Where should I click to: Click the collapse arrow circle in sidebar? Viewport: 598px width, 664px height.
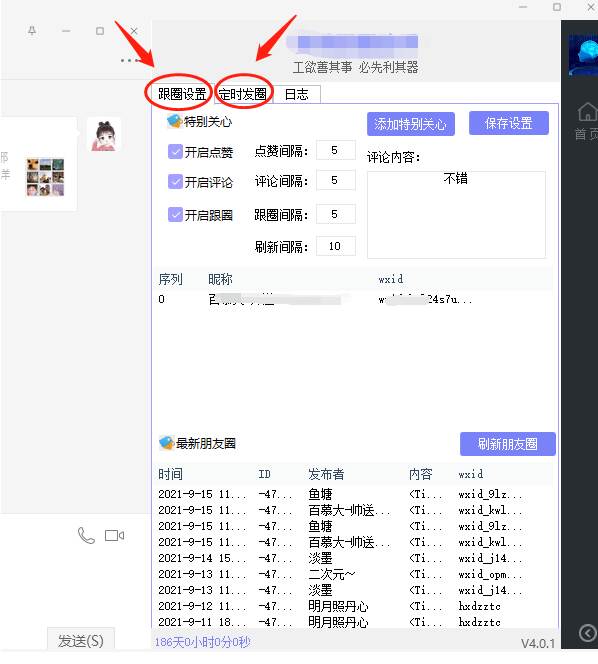click(587, 634)
